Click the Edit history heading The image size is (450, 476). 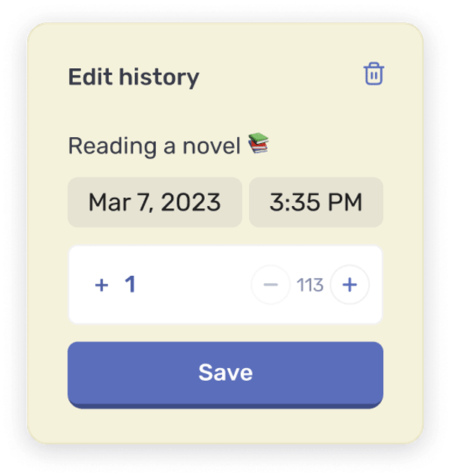(x=133, y=77)
